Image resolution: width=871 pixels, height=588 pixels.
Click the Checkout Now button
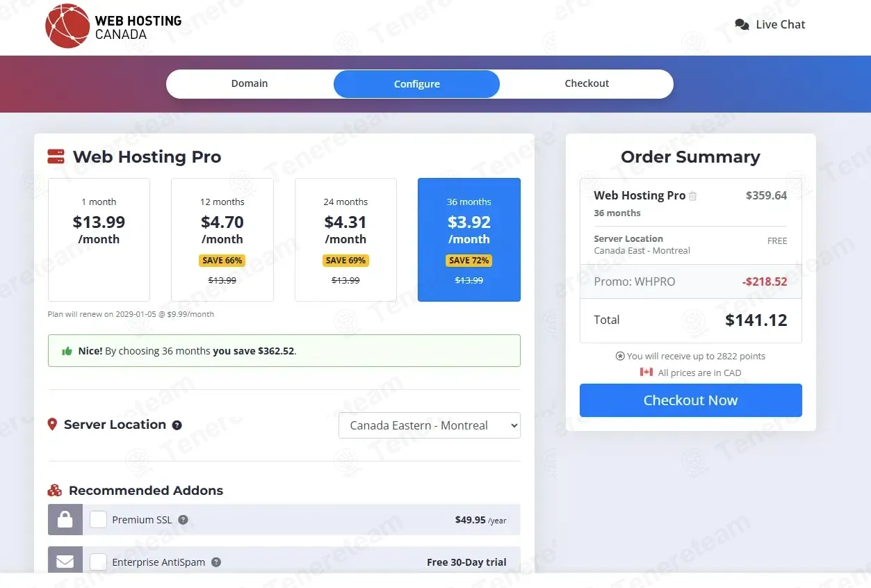click(x=691, y=400)
